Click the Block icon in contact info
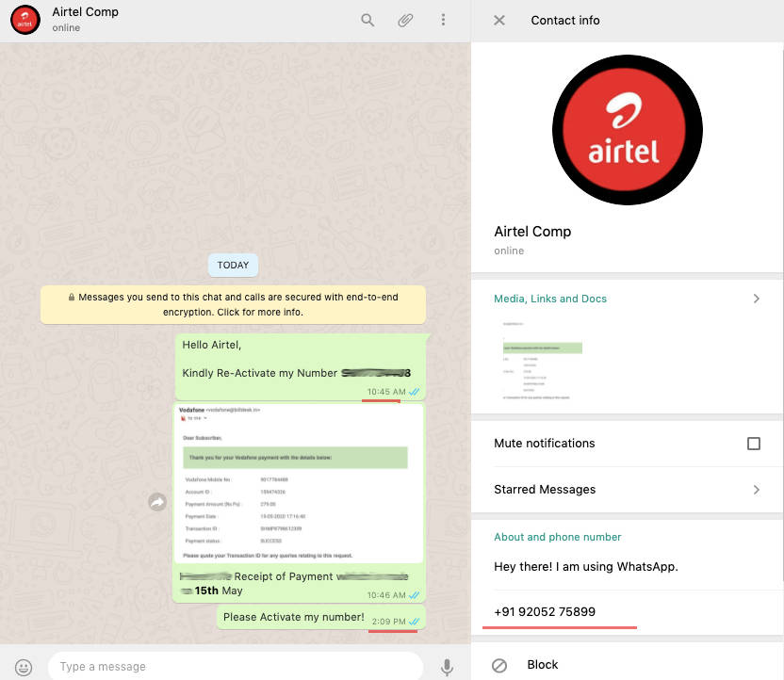The image size is (784, 680). 498,664
